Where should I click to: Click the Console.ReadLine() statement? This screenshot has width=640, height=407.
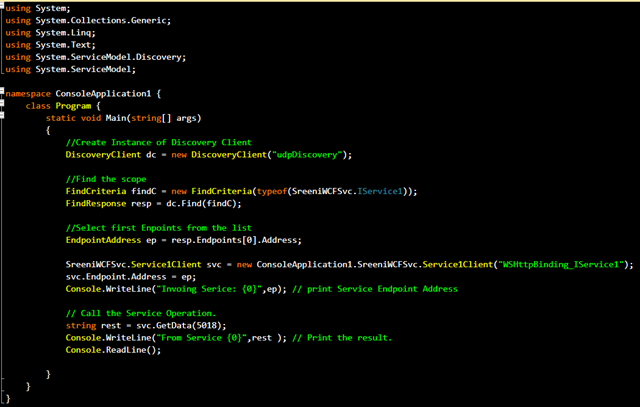[113, 350]
